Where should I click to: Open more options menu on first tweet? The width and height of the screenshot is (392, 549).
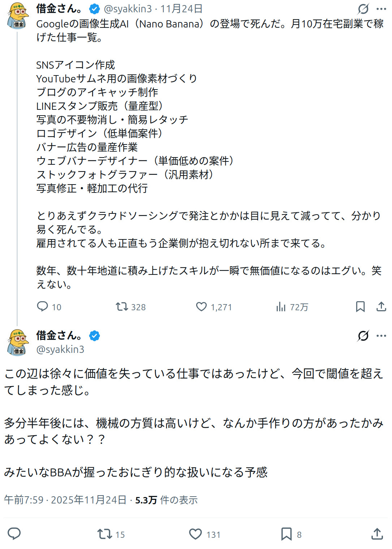tap(381, 9)
